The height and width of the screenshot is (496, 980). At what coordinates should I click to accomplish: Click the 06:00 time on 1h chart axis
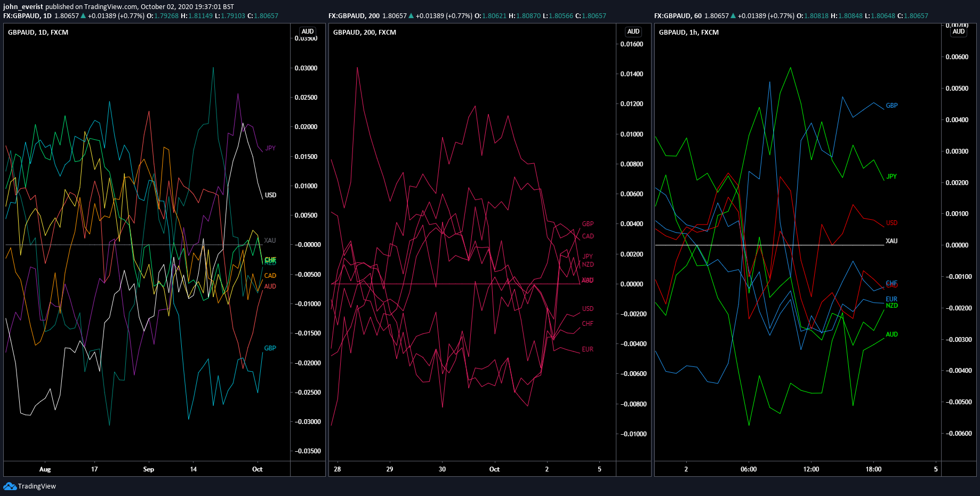tap(749, 469)
